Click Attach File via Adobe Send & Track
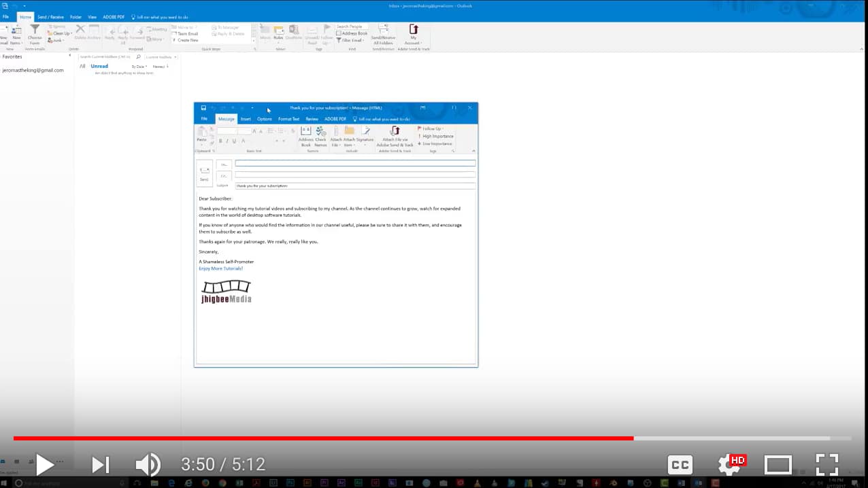The image size is (868, 488). tap(395, 135)
